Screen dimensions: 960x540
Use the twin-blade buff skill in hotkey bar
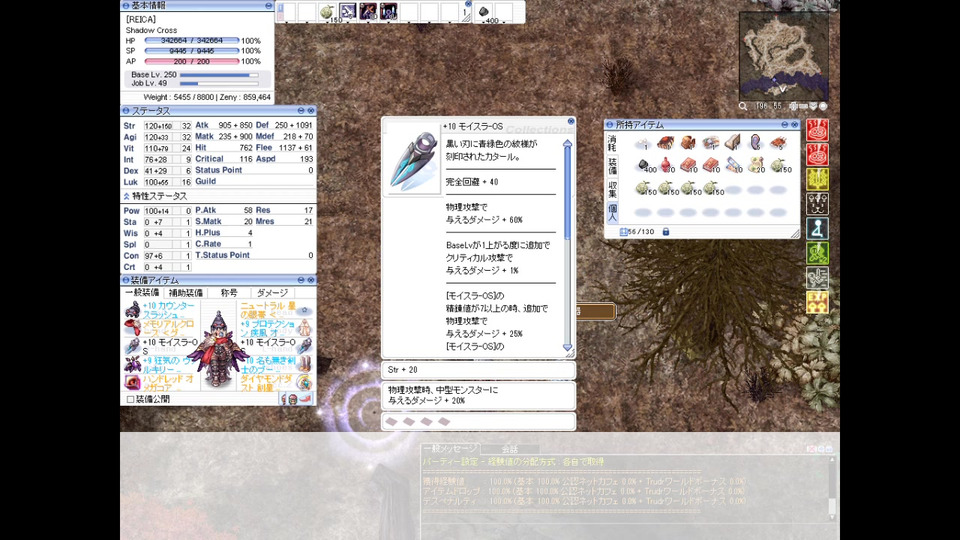388,12
